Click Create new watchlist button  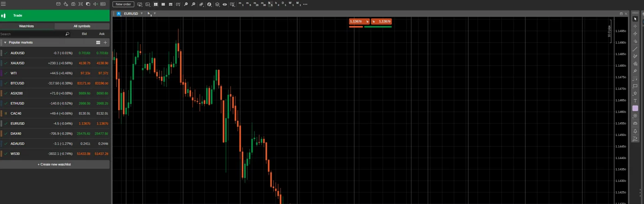55,164
